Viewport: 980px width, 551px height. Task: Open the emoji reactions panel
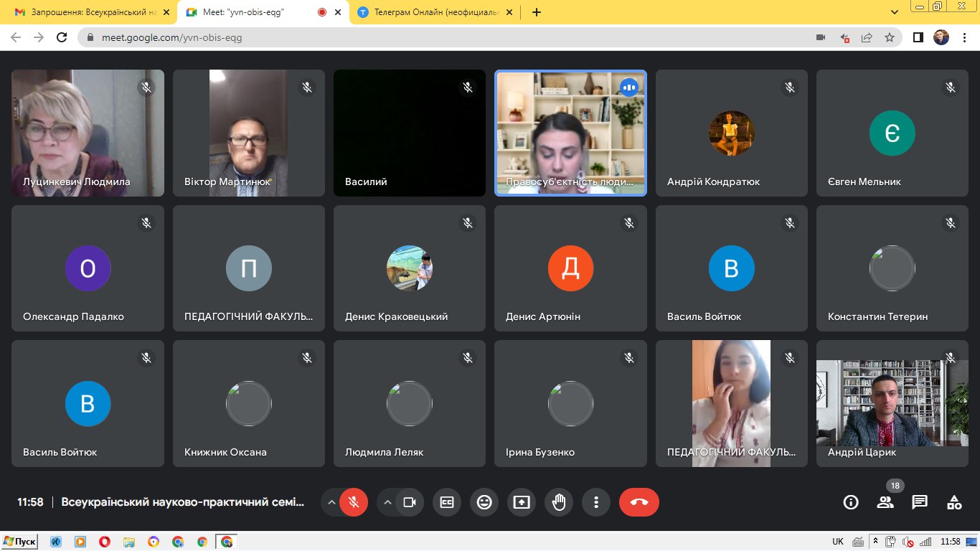pyautogui.click(x=484, y=502)
